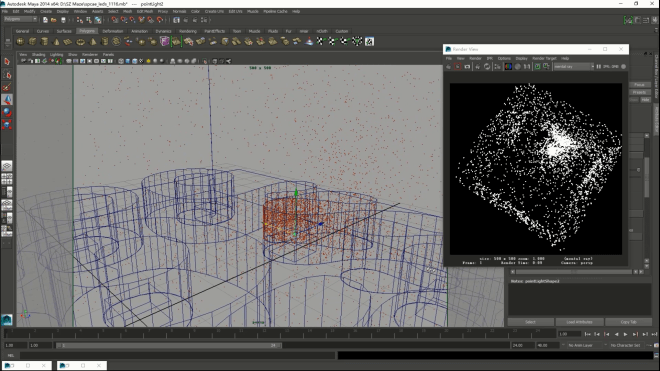The image size is (660, 371).
Task: Create a polygon plane from the shelf
Action: tap(68, 41)
